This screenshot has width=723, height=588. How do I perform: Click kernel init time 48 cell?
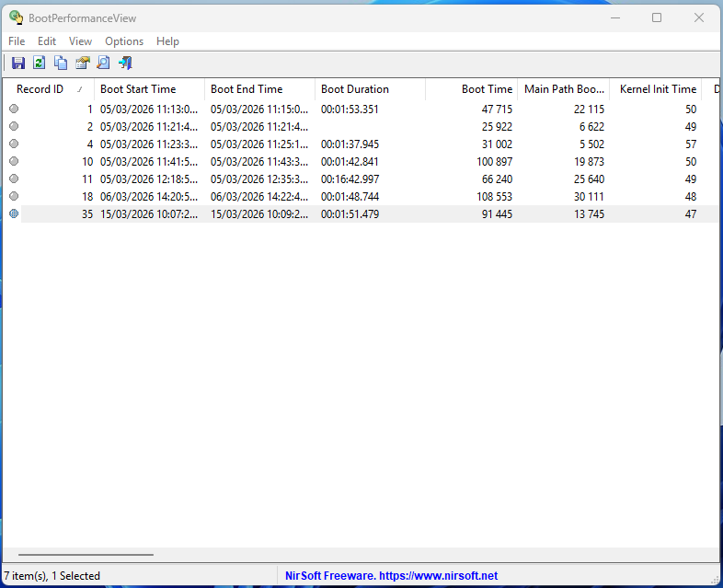tap(690, 197)
